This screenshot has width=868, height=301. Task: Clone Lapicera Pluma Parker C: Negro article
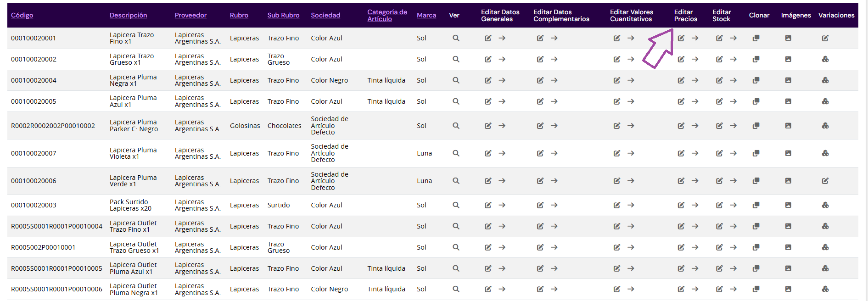pyautogui.click(x=756, y=126)
